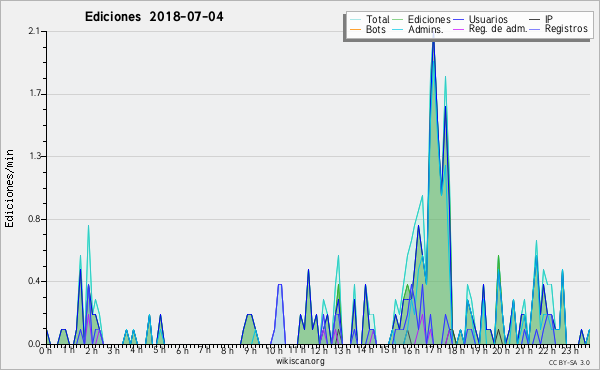
Task: Click the 2.1 y-axis value
Action: [34, 31]
